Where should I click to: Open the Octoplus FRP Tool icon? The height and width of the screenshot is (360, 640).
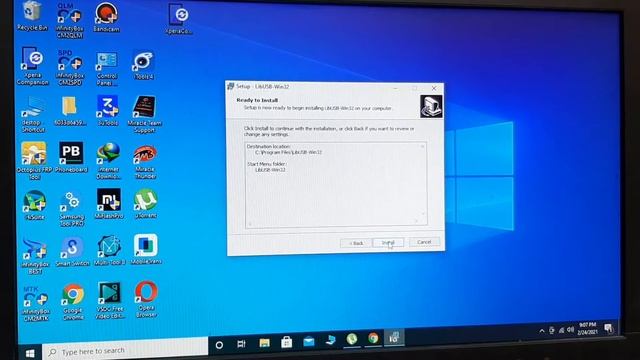click(x=34, y=161)
